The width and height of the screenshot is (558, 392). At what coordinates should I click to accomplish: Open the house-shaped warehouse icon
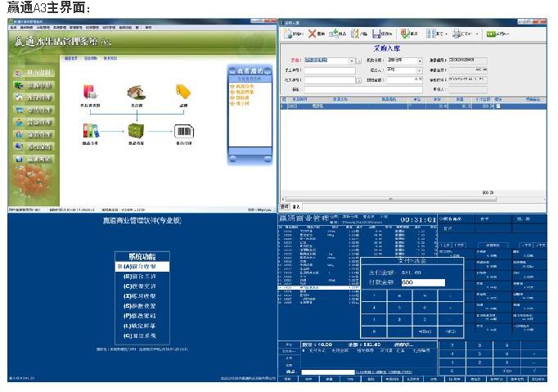tap(137, 92)
